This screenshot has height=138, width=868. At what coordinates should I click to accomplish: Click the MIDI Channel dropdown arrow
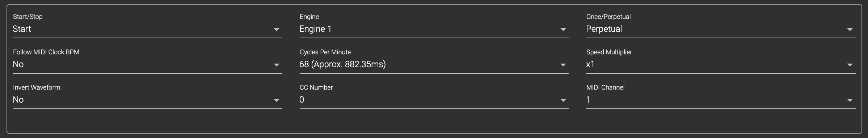pyautogui.click(x=850, y=100)
